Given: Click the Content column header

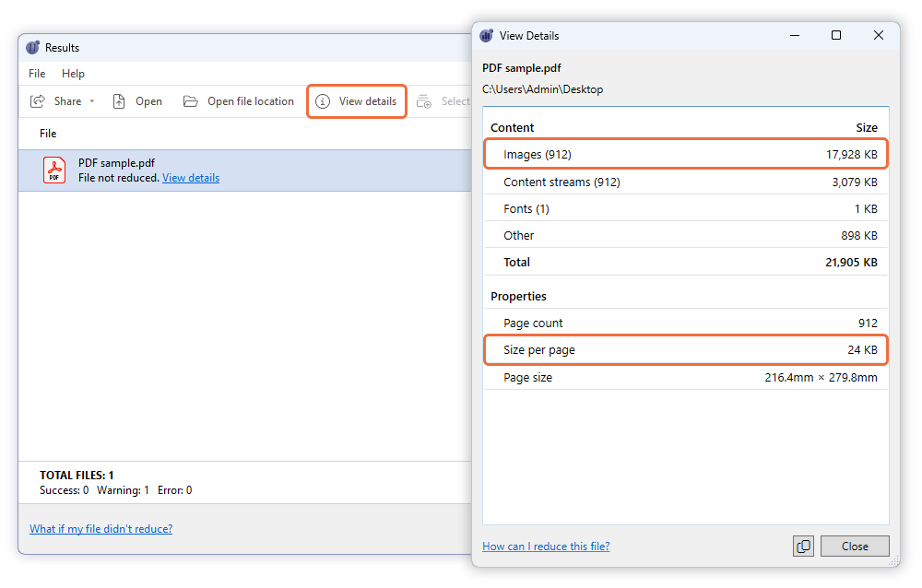Looking at the screenshot, I should coord(512,127).
